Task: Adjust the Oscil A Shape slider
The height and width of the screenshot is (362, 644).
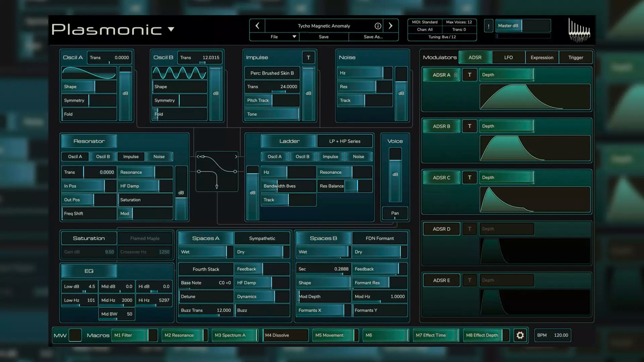Action: coord(89,86)
